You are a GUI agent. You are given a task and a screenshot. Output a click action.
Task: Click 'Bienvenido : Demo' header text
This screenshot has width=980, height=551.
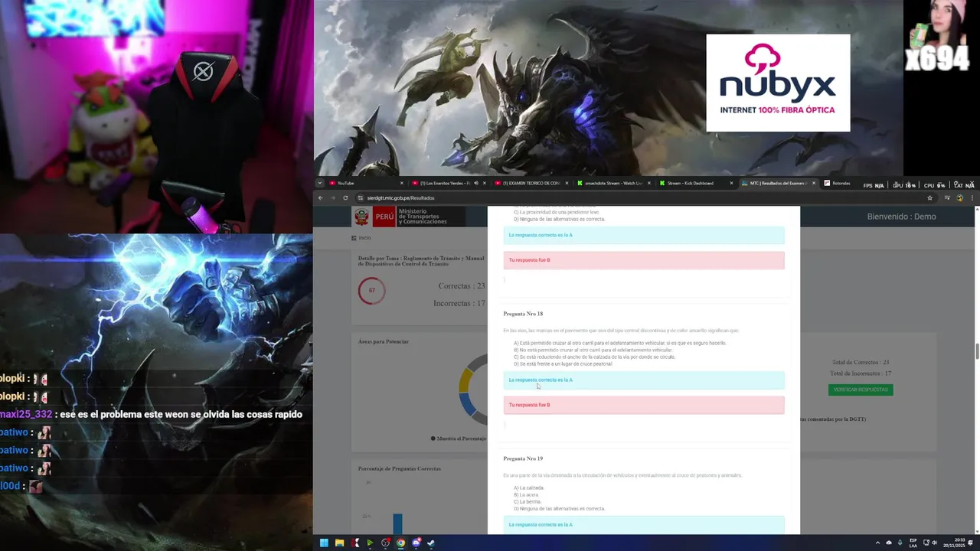pos(901,217)
